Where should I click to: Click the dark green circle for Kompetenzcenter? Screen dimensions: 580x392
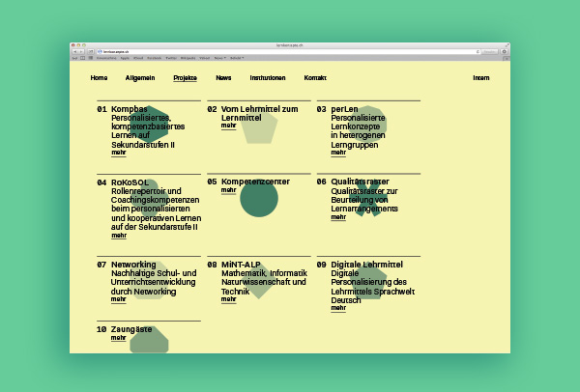(259, 200)
